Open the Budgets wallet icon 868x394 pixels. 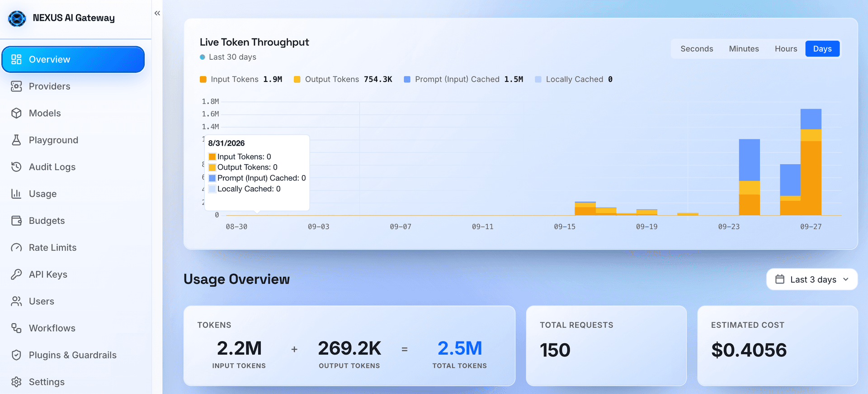pos(16,221)
